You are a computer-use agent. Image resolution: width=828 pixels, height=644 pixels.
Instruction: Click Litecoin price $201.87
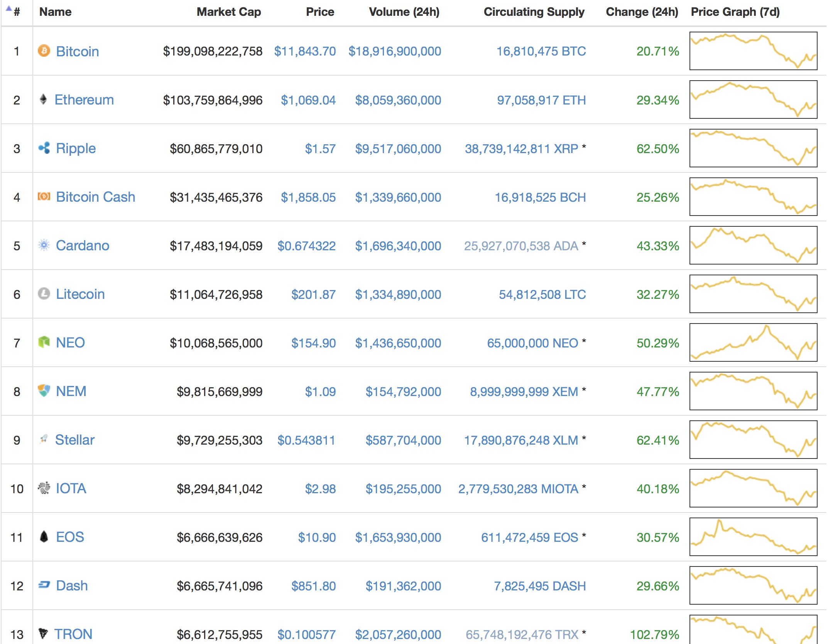313,295
